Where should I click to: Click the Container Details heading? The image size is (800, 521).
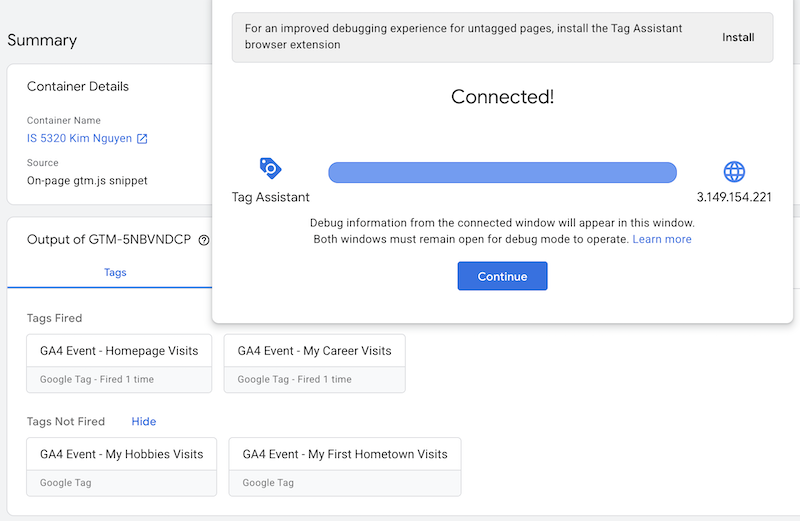78,87
